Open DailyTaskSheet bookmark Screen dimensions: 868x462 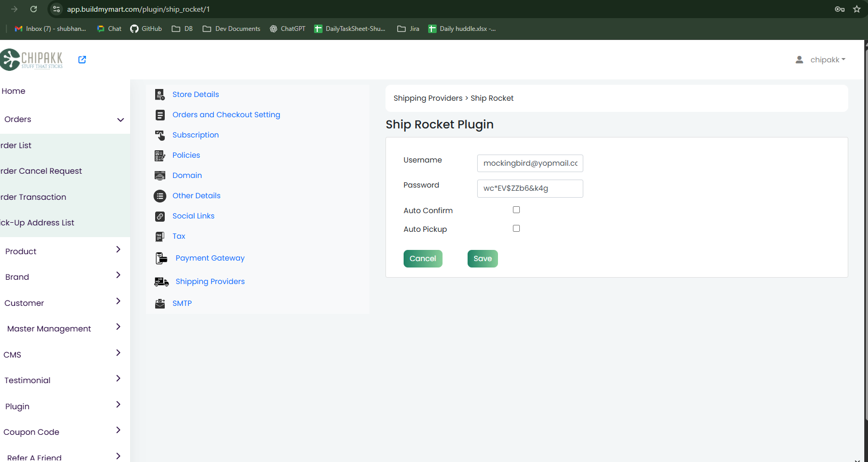pyautogui.click(x=350, y=29)
